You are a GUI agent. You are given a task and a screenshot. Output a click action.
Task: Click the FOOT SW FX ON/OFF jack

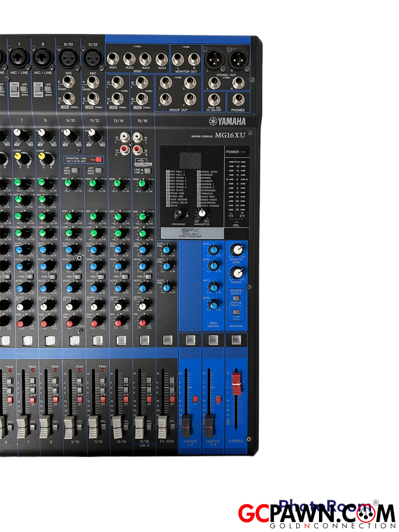pyautogui.click(x=214, y=99)
